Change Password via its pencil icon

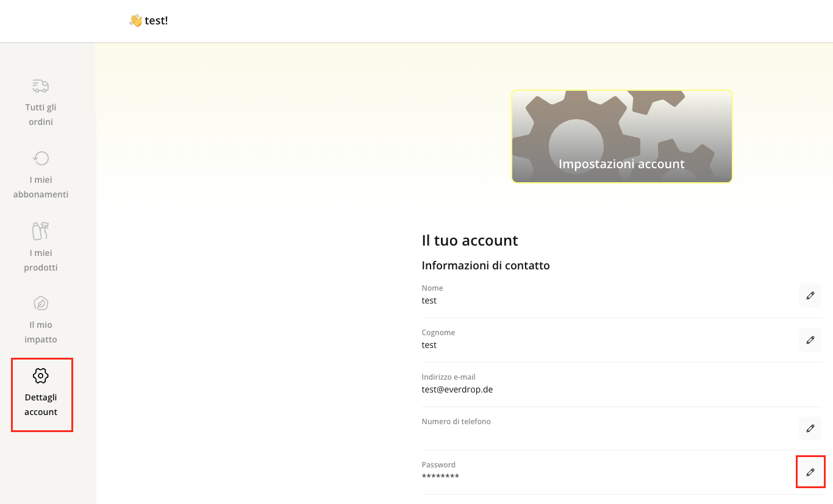(x=810, y=472)
